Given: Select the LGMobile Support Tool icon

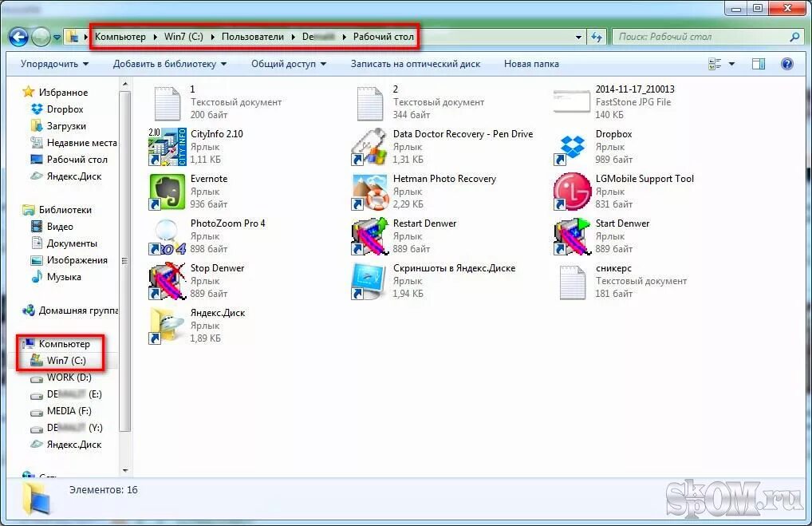Looking at the screenshot, I should click(x=572, y=192).
